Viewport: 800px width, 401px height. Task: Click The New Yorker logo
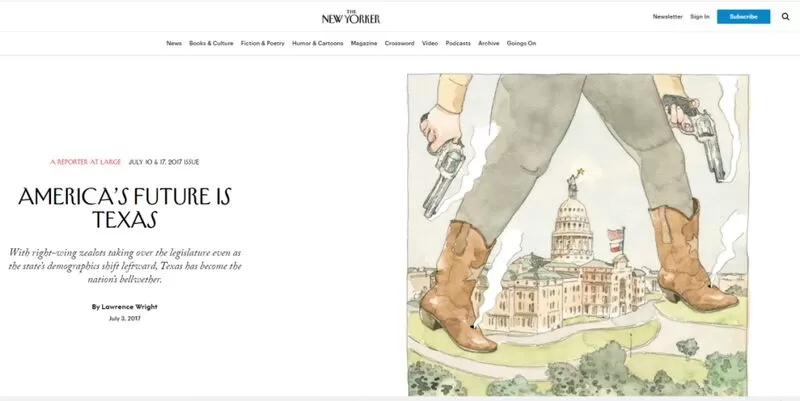coord(351,17)
